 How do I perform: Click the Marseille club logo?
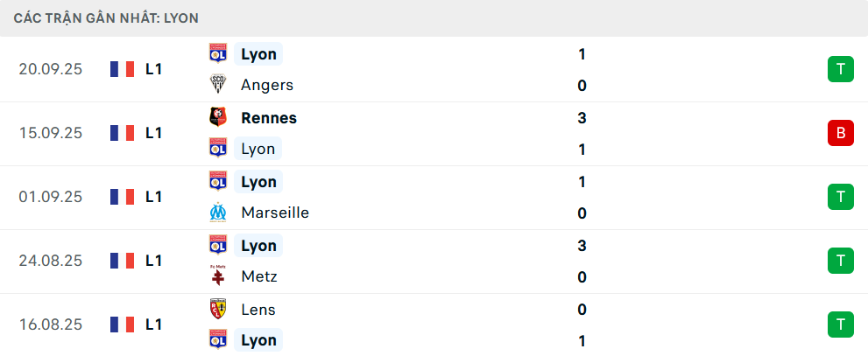(218, 213)
